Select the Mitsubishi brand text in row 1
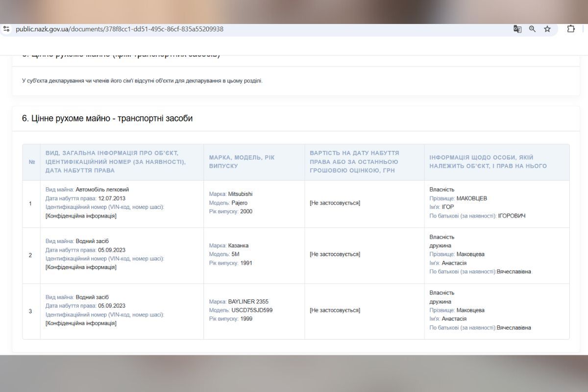588x392 pixels. pos(240,194)
